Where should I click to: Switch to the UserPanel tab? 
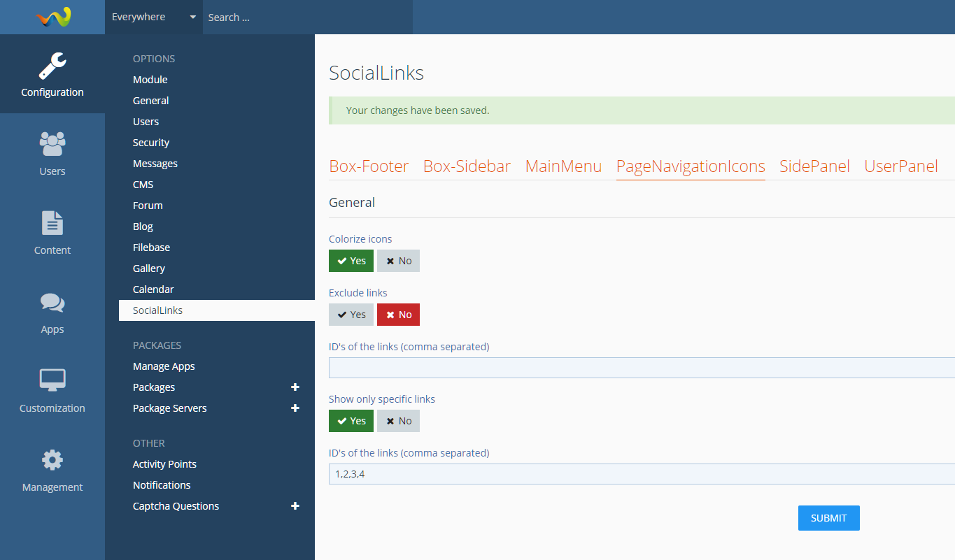pyautogui.click(x=901, y=166)
